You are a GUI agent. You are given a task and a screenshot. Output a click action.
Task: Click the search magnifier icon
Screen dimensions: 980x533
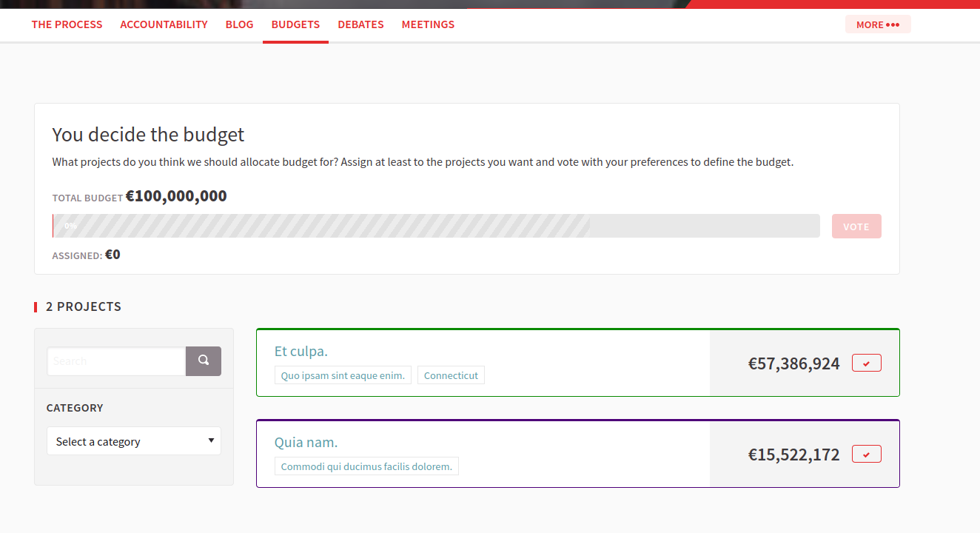pos(203,361)
